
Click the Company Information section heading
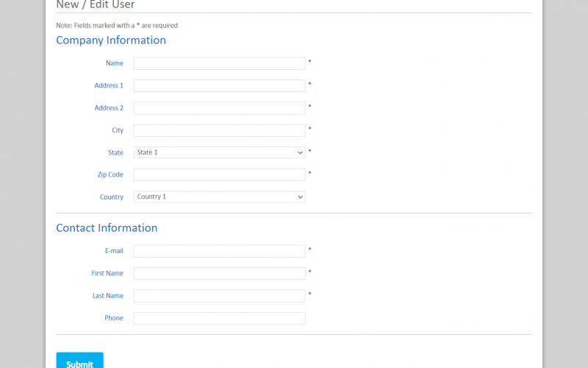(111, 40)
